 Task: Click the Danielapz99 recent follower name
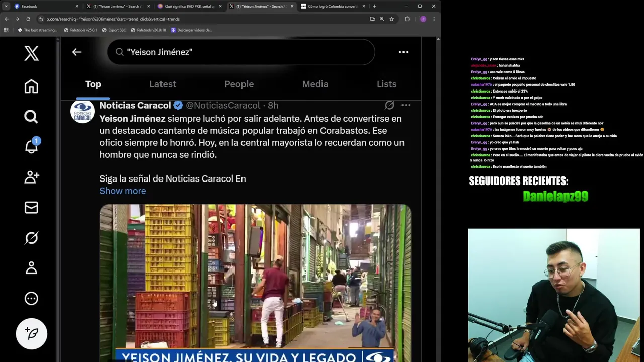pos(555,196)
